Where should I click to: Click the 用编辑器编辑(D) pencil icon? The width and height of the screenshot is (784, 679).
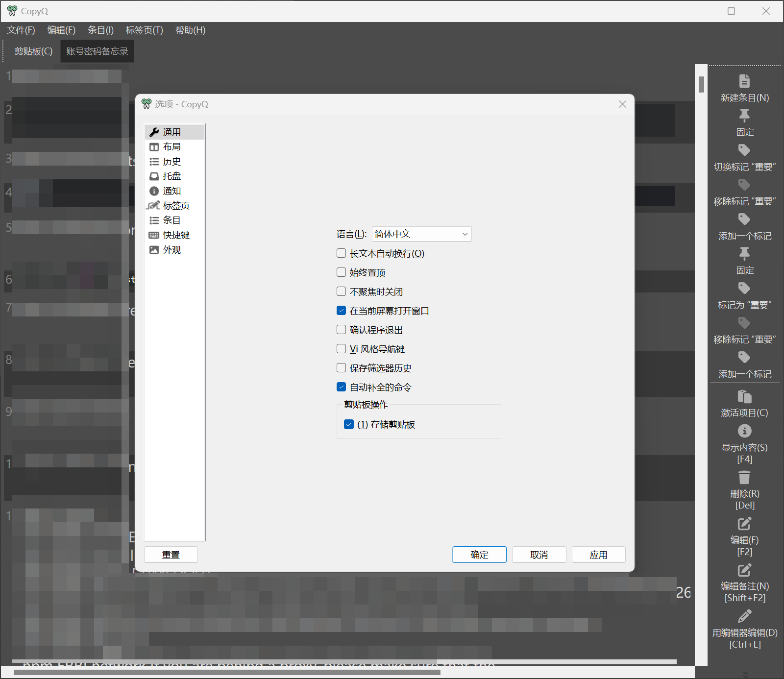coord(744,616)
